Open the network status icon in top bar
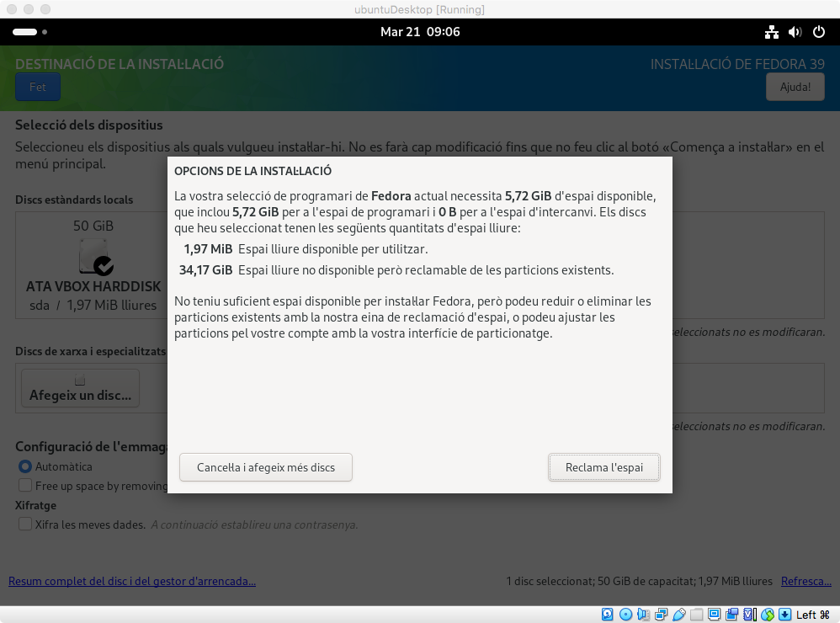This screenshot has height=623, width=840. 772,32
